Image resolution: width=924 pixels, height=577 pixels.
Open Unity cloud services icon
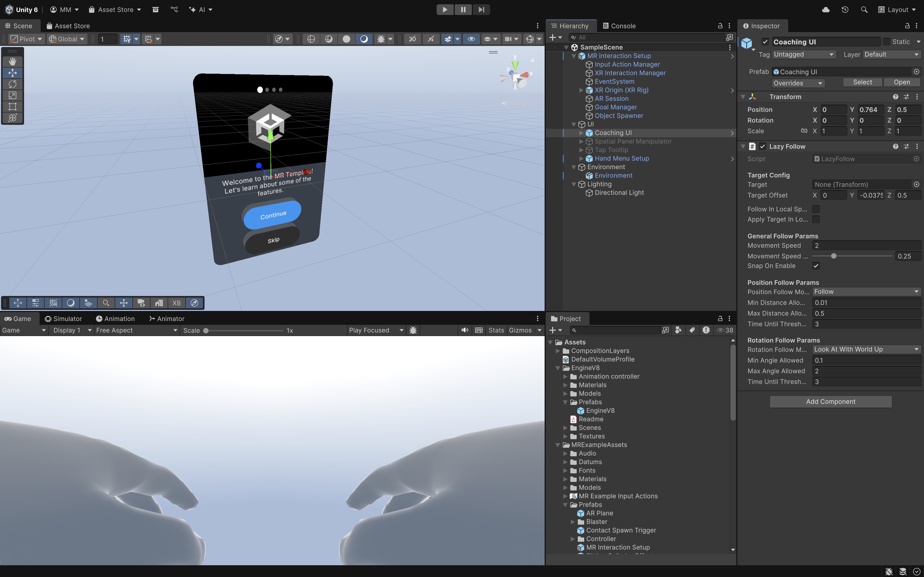(x=826, y=10)
